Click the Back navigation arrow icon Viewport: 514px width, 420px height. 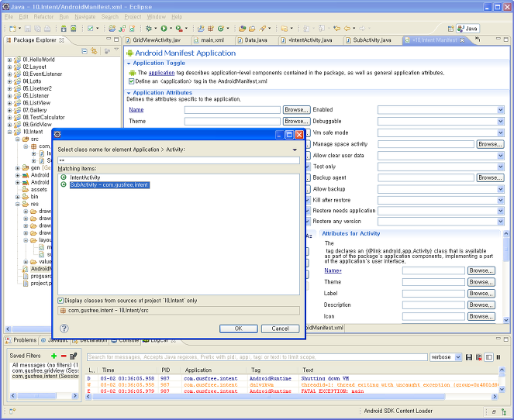(x=347, y=29)
